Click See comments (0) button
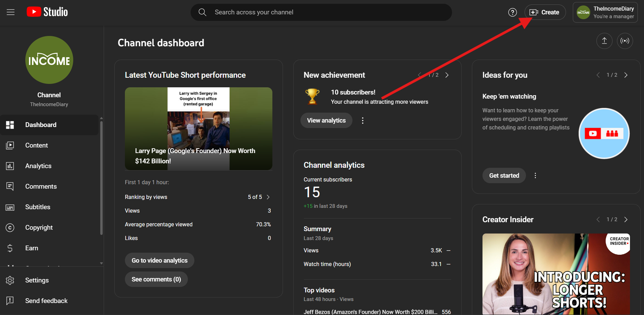The image size is (644, 315). click(156, 279)
